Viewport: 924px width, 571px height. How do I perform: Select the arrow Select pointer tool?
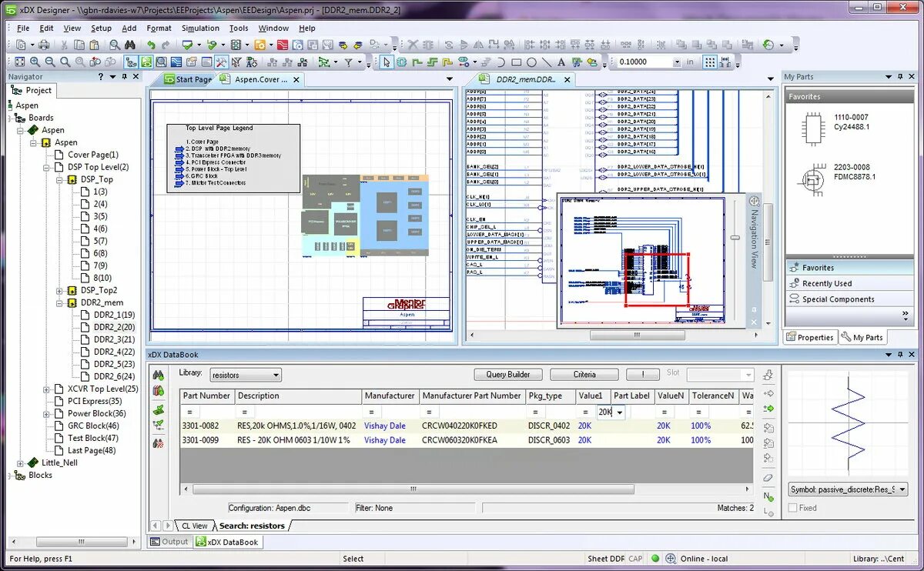point(387,62)
